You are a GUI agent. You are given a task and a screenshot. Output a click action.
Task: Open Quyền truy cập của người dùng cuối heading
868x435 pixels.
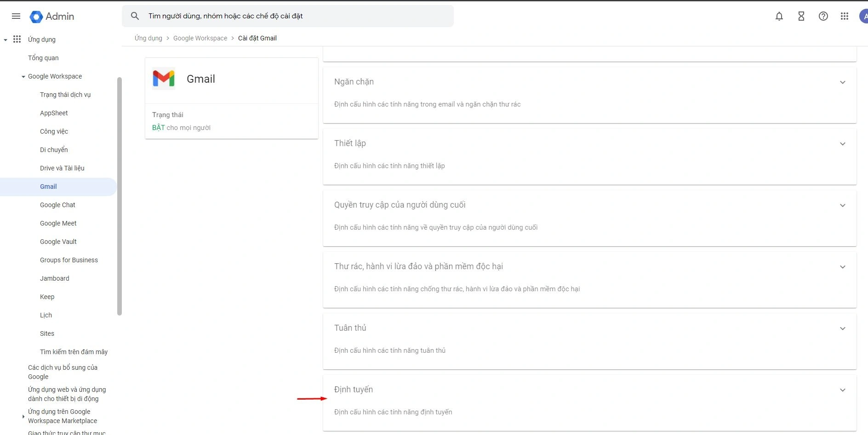(400, 205)
